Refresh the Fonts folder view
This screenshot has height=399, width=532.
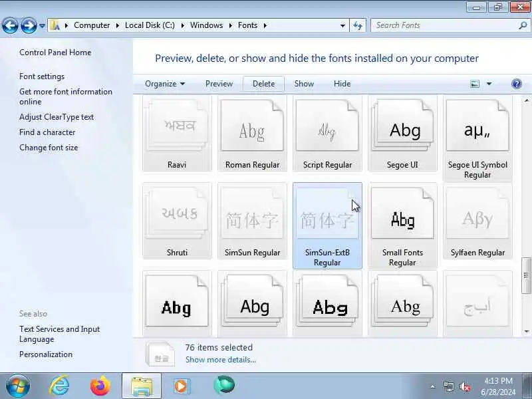click(358, 25)
